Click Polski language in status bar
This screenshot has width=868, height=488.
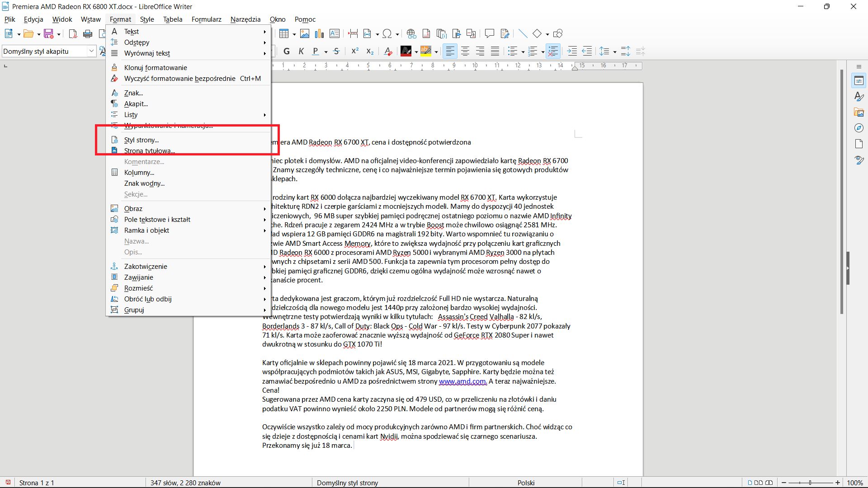coord(526,483)
